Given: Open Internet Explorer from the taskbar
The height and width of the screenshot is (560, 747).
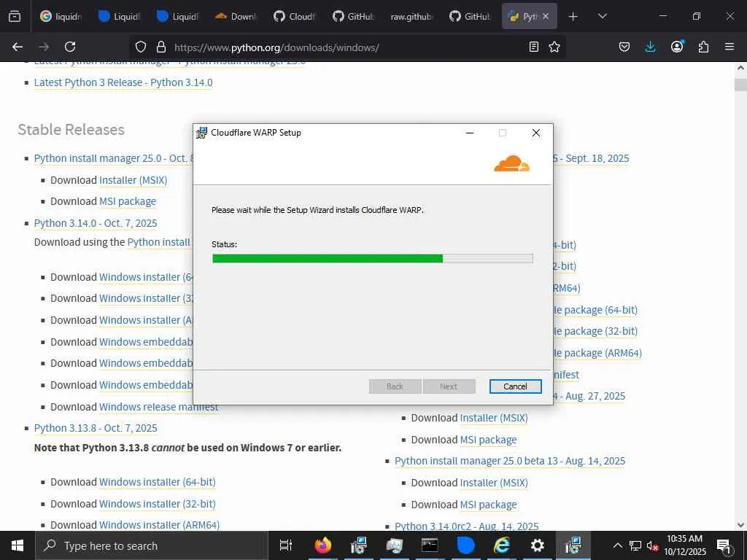Looking at the screenshot, I should tap(502, 545).
